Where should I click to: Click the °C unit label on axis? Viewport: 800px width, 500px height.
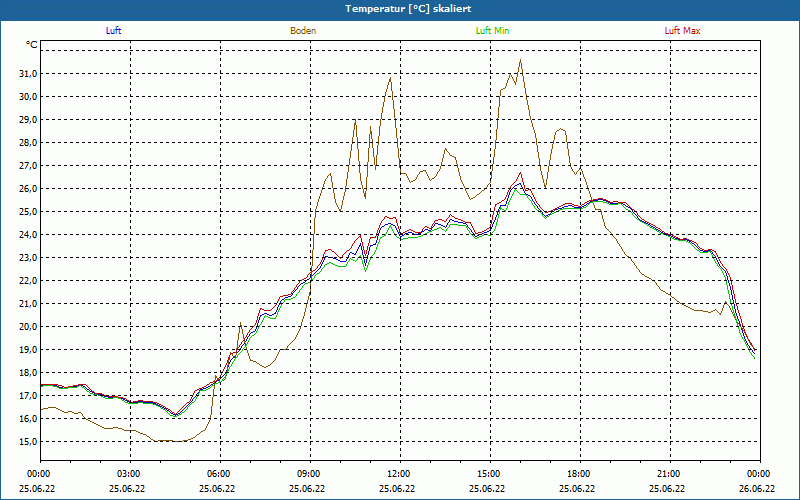point(32,45)
